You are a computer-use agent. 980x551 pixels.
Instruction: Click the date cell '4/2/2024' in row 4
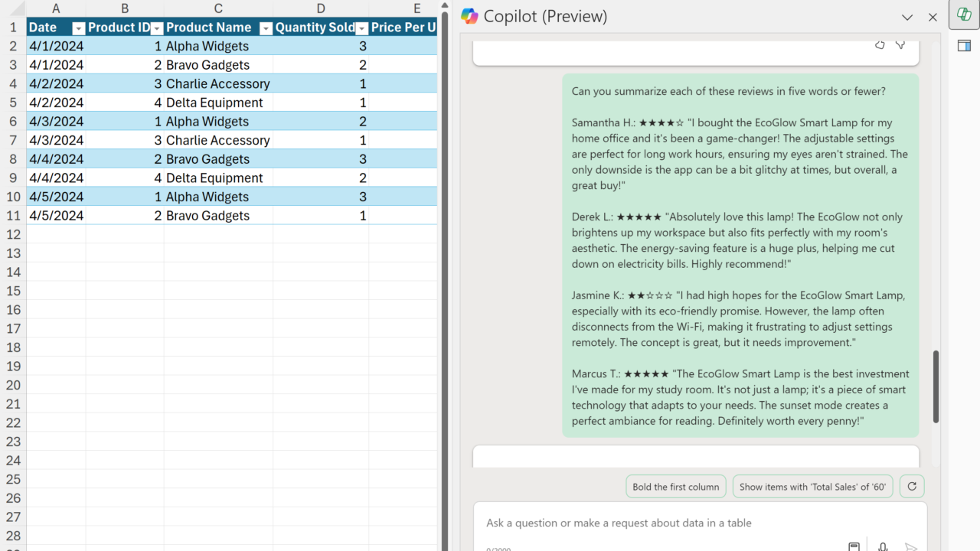click(x=56, y=83)
